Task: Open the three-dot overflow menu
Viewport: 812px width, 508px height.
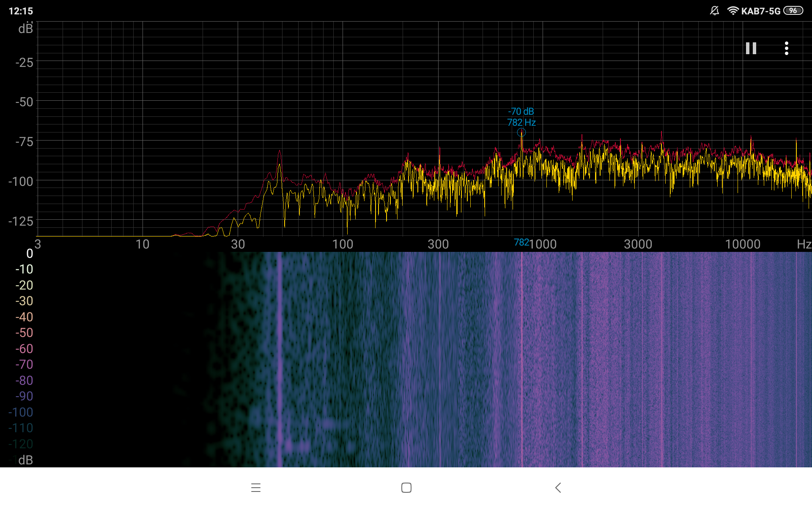Action: (786, 48)
